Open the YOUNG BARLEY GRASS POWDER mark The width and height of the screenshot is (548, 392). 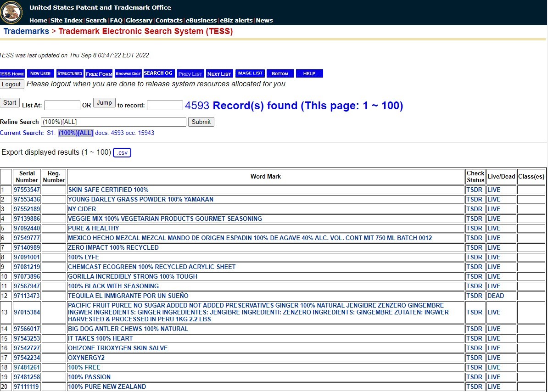[140, 199]
